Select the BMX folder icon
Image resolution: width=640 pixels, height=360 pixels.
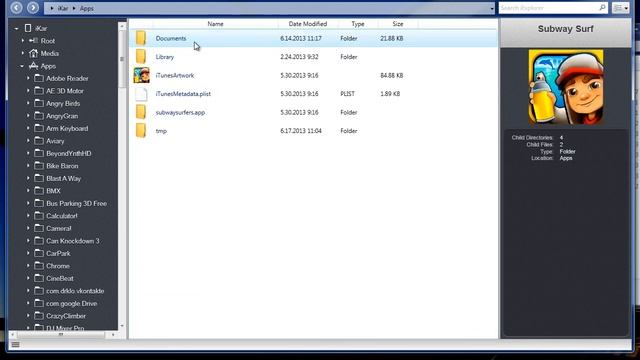(39, 191)
